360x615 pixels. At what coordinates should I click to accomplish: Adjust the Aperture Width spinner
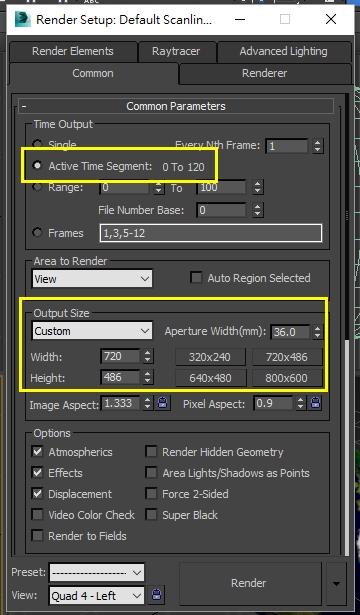click(x=317, y=332)
